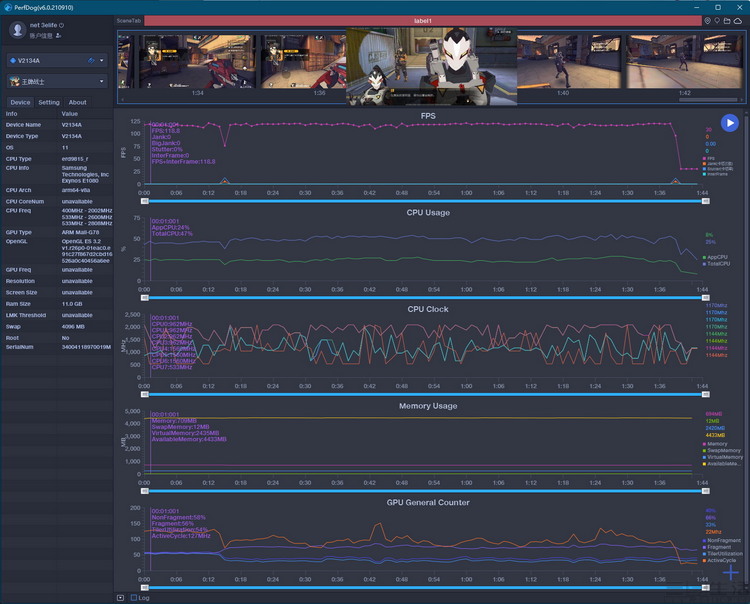Click the second jank marker triangle near 1:38
Screen dimensions: 750x604
675,181
